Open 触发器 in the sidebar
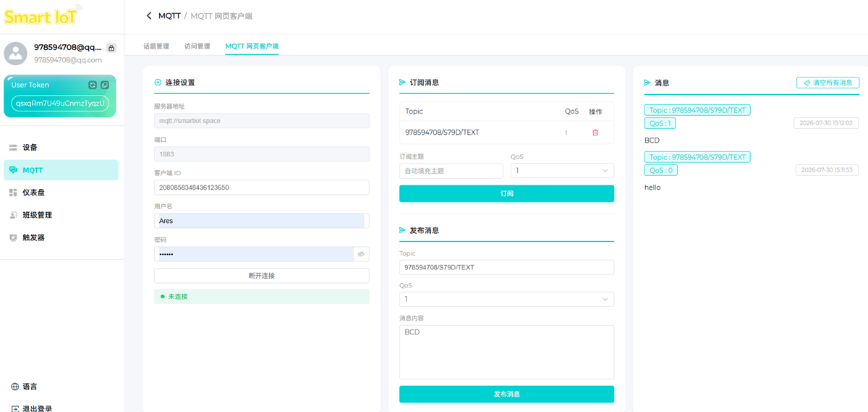The height and width of the screenshot is (412, 868). click(x=61, y=237)
